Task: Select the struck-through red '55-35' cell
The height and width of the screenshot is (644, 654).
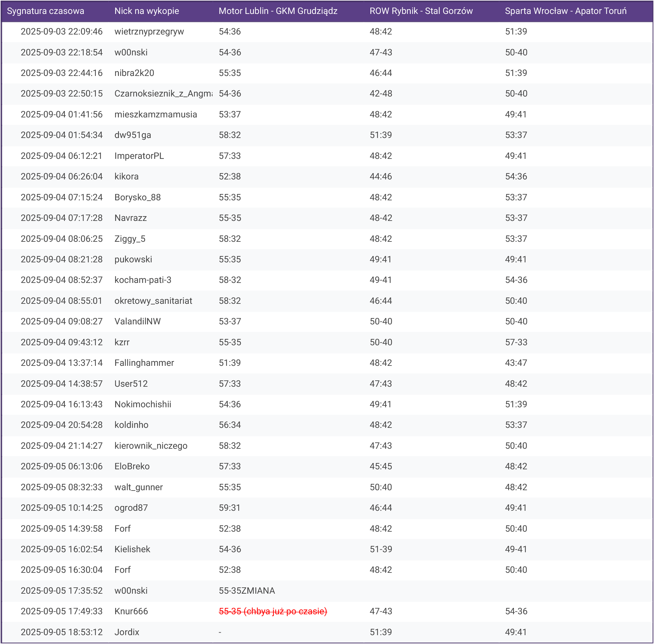Action: tap(273, 611)
